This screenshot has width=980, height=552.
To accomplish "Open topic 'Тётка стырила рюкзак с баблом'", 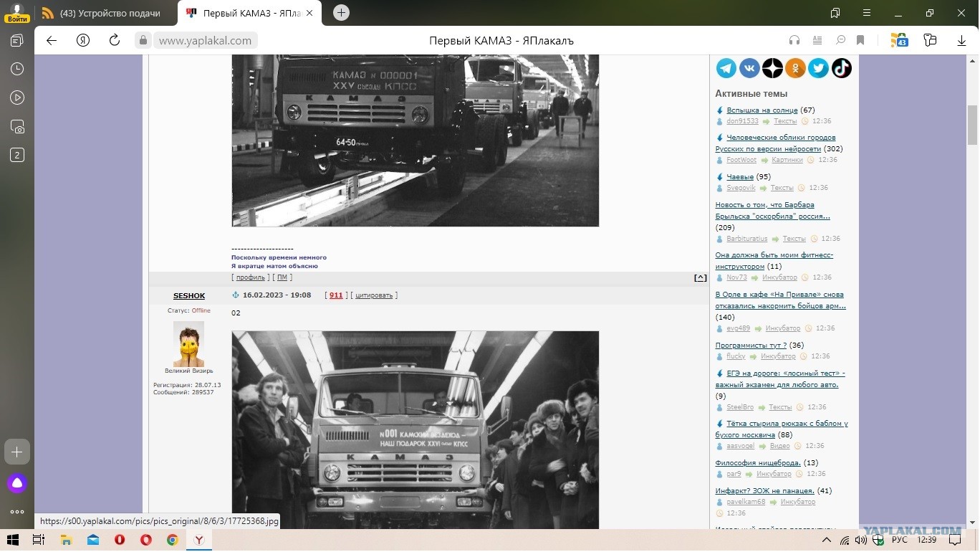I will click(782, 429).
